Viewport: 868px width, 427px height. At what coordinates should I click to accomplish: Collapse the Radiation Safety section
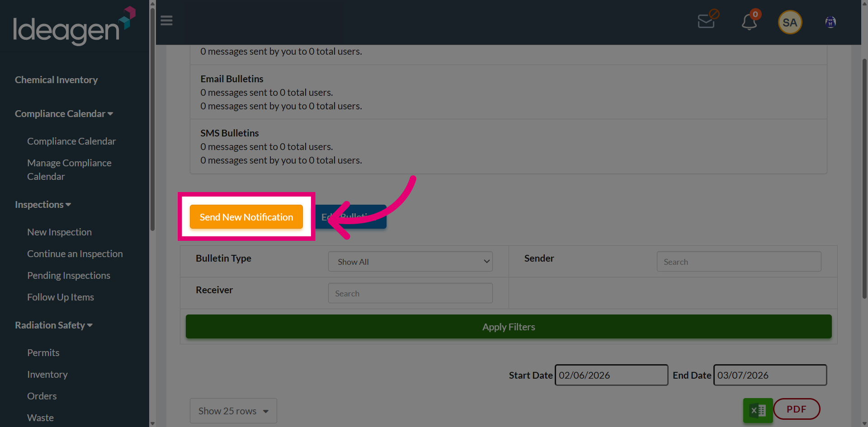tap(54, 325)
